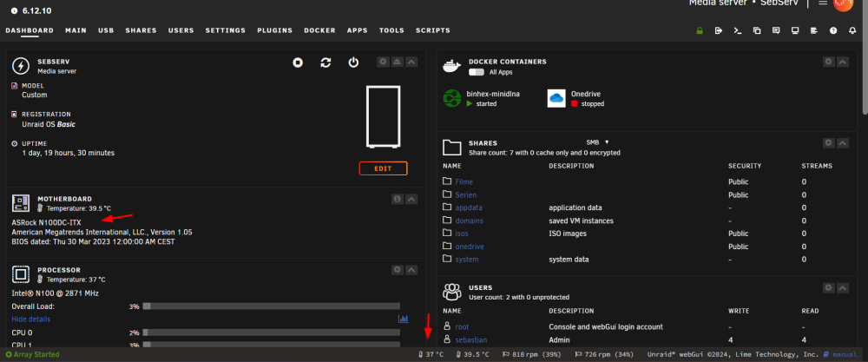Open the help question mark icon
The width and height of the screenshot is (868, 362).
click(x=833, y=30)
